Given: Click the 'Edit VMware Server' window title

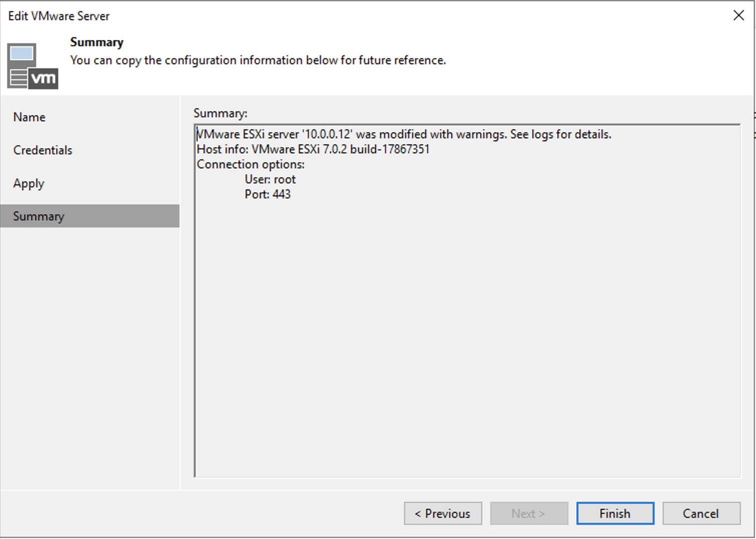Looking at the screenshot, I should pyautogui.click(x=59, y=16).
